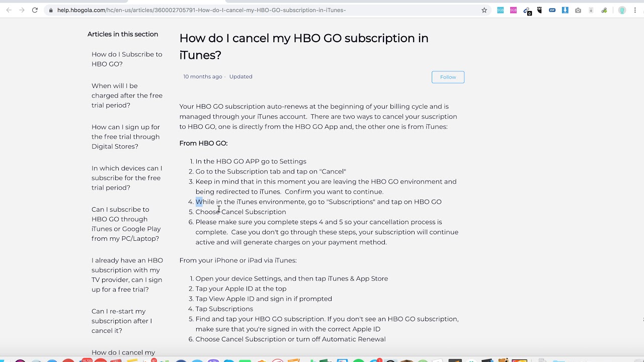Click the 'Keep in mind that in this moment' step
Screen dimensions: 644x362
coord(326,187)
